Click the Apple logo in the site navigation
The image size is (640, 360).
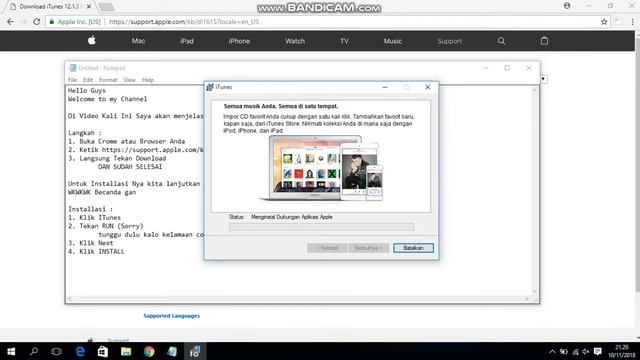pyautogui.click(x=92, y=40)
